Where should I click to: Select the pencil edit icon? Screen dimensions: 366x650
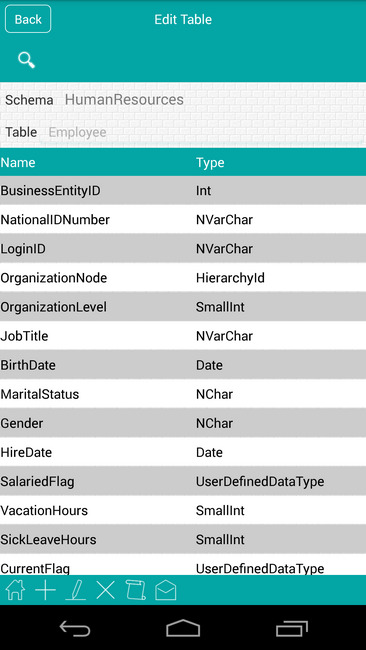pos(76,589)
